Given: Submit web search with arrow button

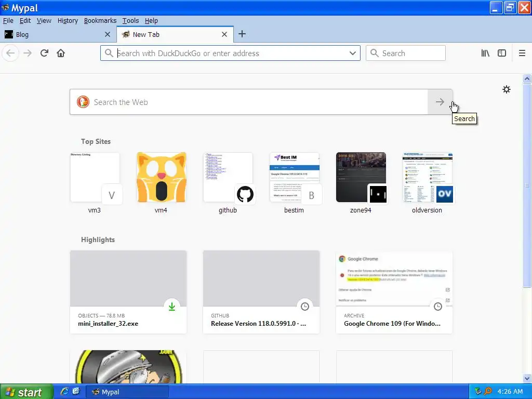Looking at the screenshot, I should pos(440,102).
